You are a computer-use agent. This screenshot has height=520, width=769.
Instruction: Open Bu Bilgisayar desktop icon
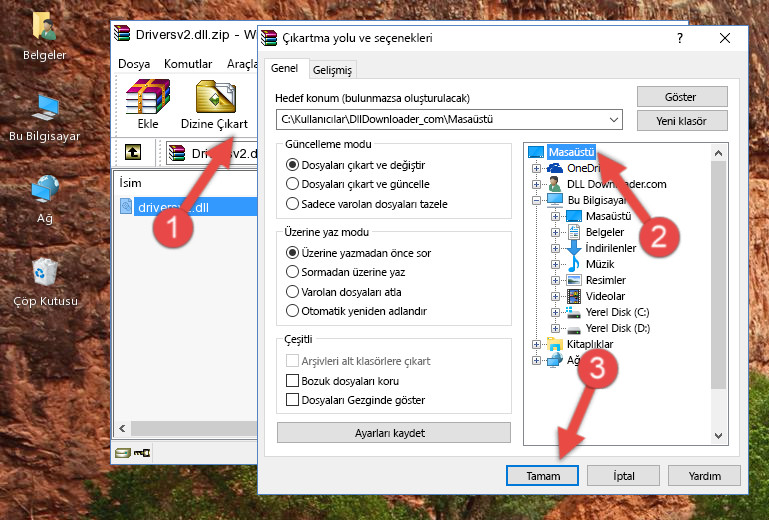[x=45, y=118]
